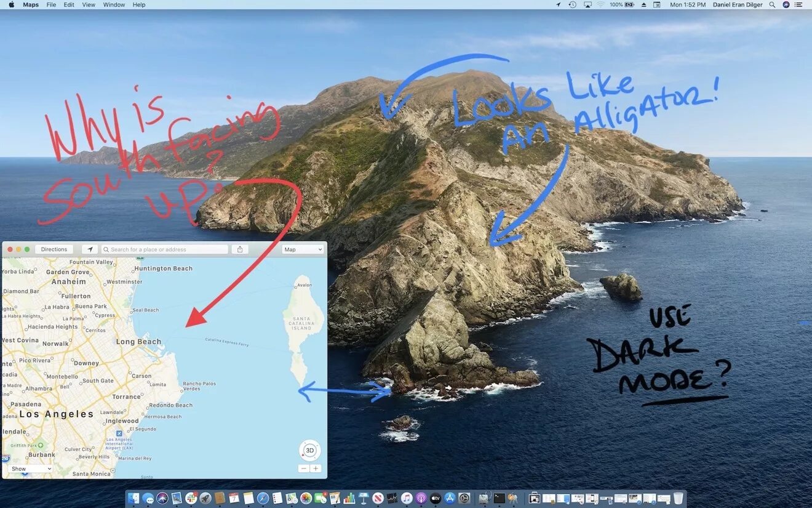Click the current location arrow in Maps toolbar

(x=90, y=249)
